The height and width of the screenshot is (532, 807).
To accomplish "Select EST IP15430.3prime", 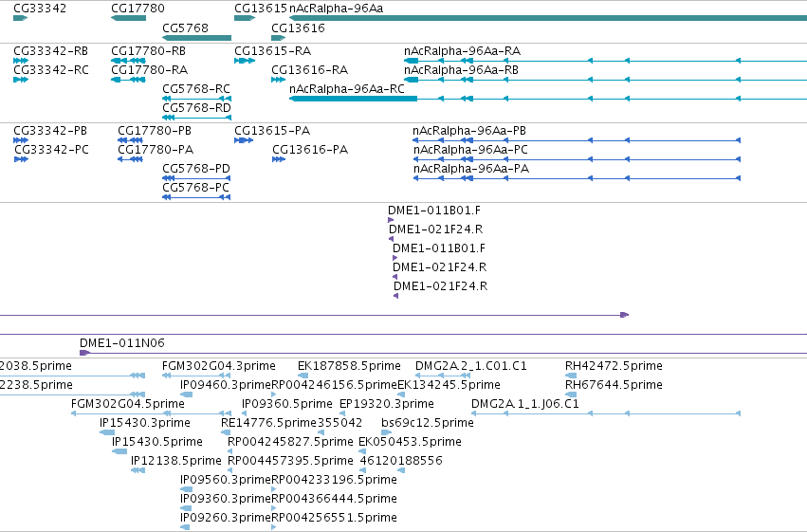I will tap(107, 432).
